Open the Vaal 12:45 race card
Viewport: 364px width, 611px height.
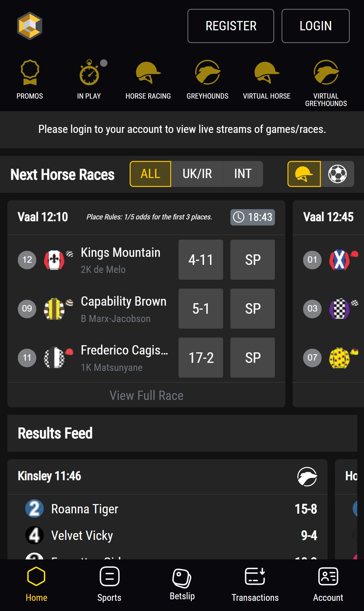[328, 217]
